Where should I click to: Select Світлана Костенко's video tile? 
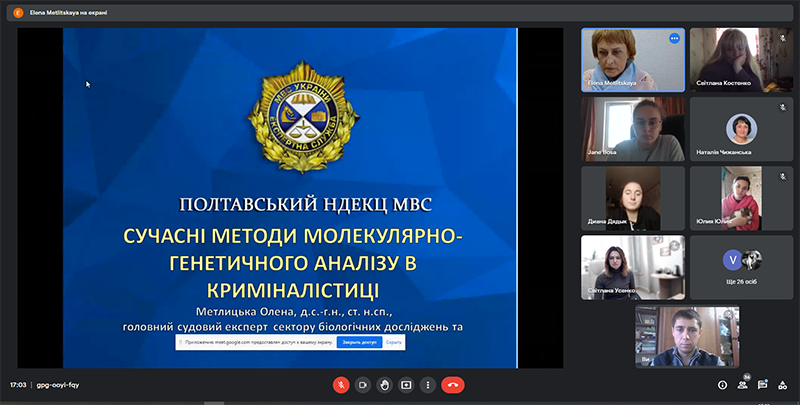click(741, 60)
